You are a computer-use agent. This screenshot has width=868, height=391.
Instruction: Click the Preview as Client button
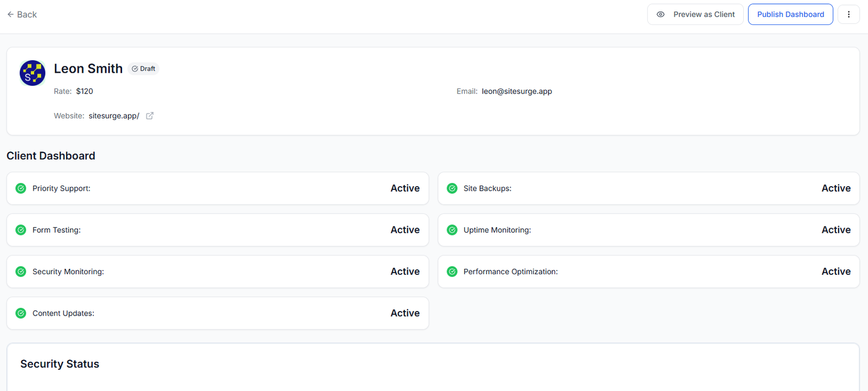point(695,15)
